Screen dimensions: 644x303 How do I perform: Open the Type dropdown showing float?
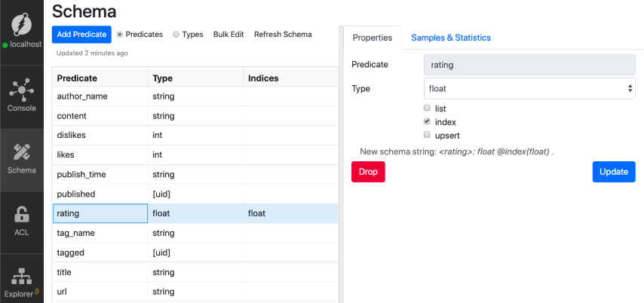529,88
